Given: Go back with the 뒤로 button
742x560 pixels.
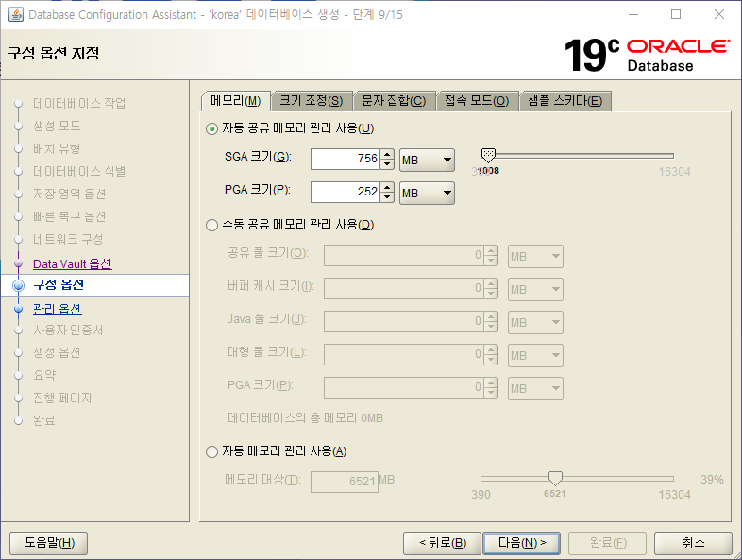Looking at the screenshot, I should click(x=443, y=543).
